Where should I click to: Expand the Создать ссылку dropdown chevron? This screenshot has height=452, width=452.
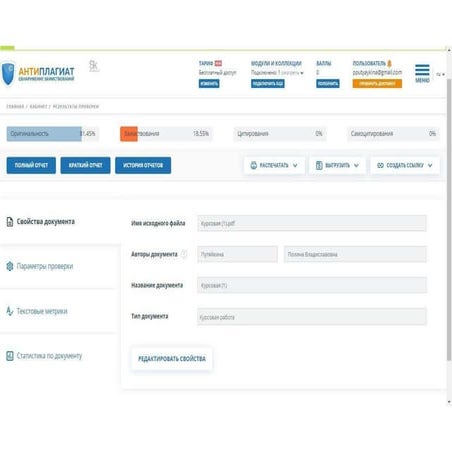[x=430, y=165]
